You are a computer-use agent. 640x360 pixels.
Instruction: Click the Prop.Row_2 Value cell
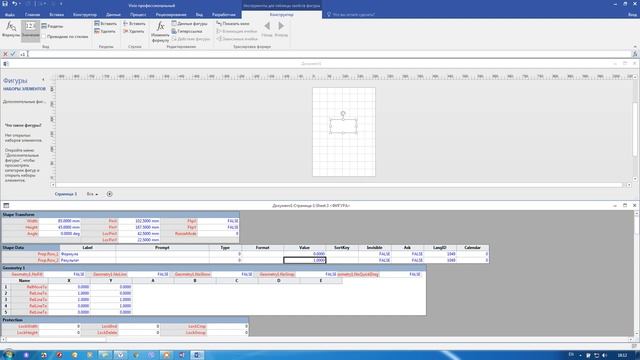coord(304,260)
